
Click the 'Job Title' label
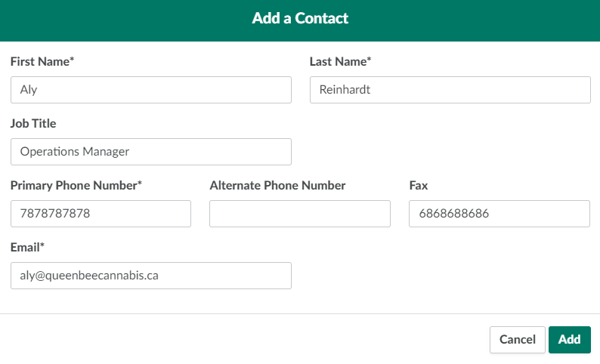[33, 124]
